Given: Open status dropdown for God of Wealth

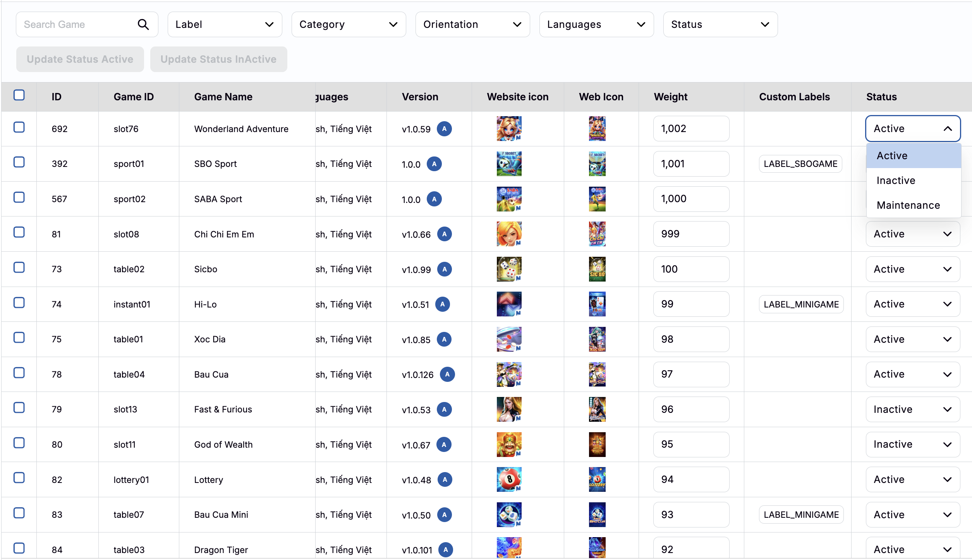Looking at the screenshot, I should point(913,444).
